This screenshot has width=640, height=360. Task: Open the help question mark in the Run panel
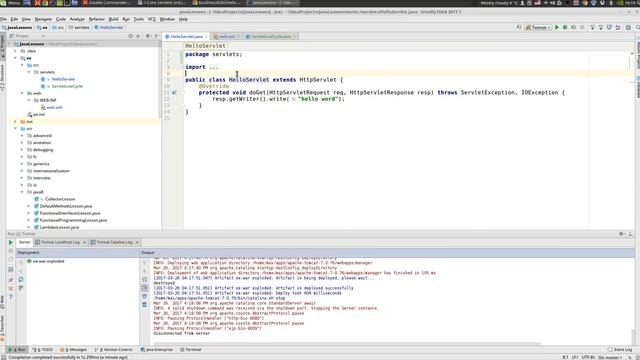[11, 297]
